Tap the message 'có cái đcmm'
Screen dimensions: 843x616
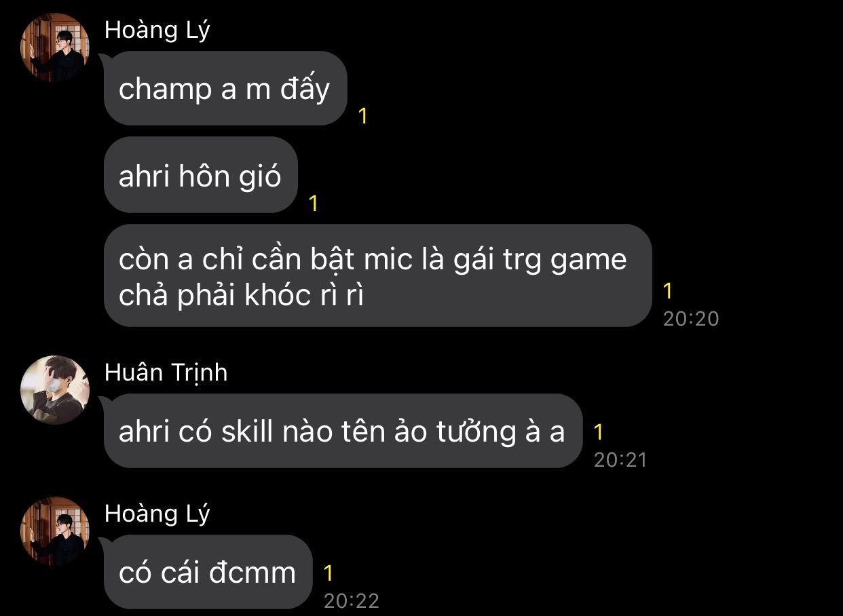coord(208,572)
